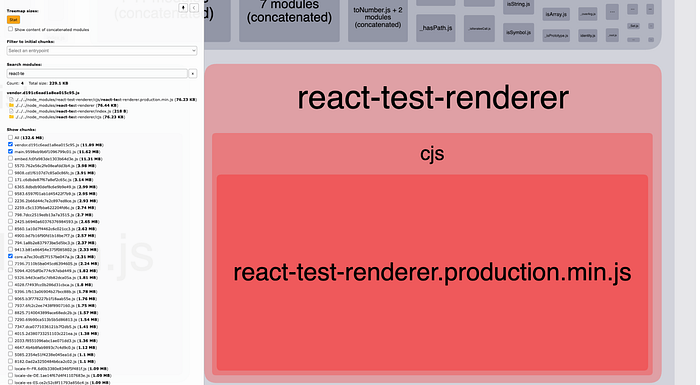Check the 5570 chunk checkbox
Screen dimensions: 700x385
tap(10, 166)
